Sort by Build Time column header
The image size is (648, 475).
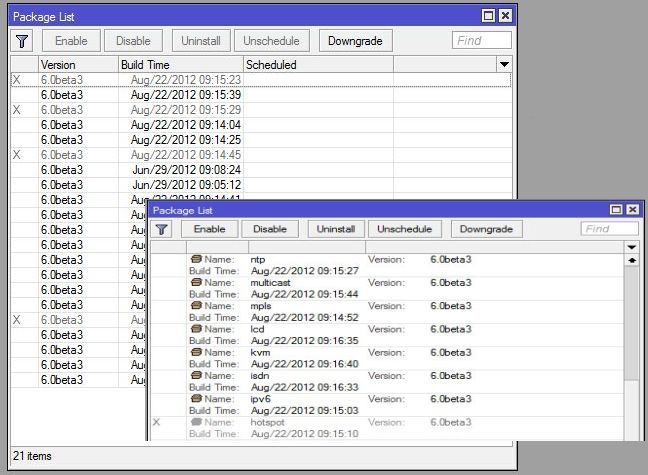[180, 64]
